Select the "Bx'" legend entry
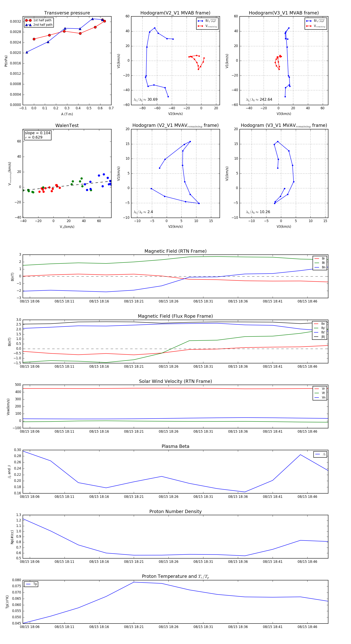 pos(320,324)
